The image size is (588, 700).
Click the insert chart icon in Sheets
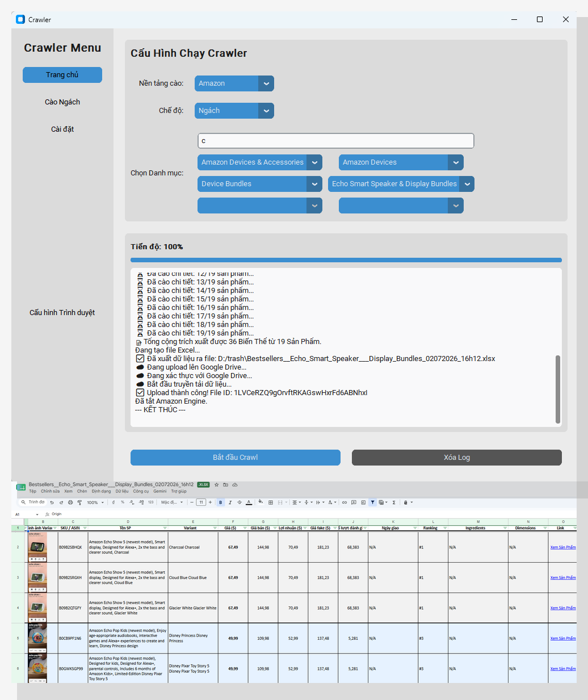coord(363,502)
